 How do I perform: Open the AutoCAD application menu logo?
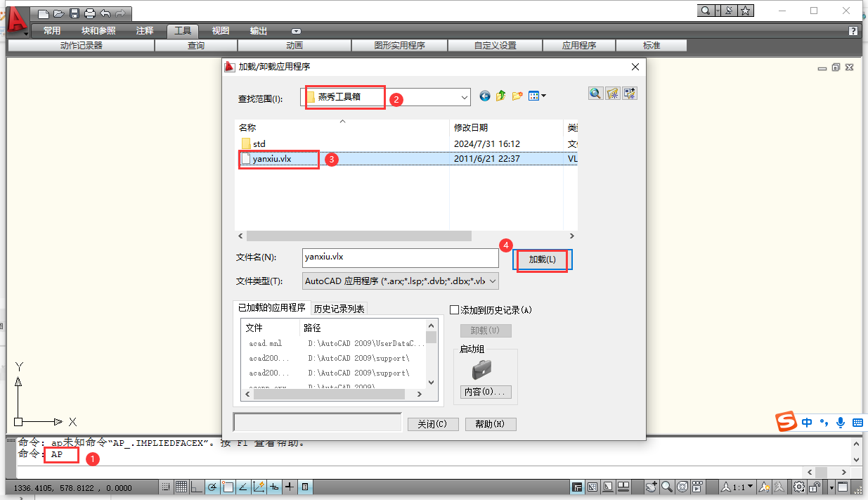pyautogui.click(x=15, y=19)
